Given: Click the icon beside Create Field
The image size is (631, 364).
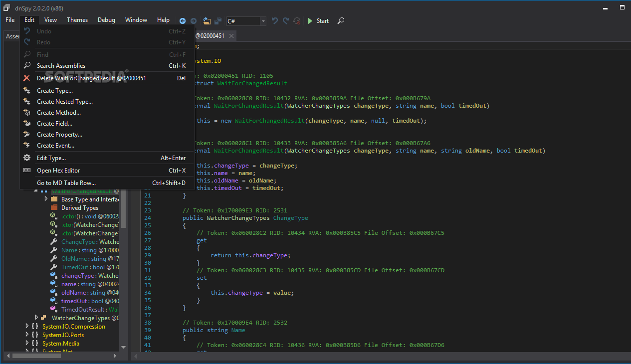Looking at the screenshot, I should coord(27,124).
